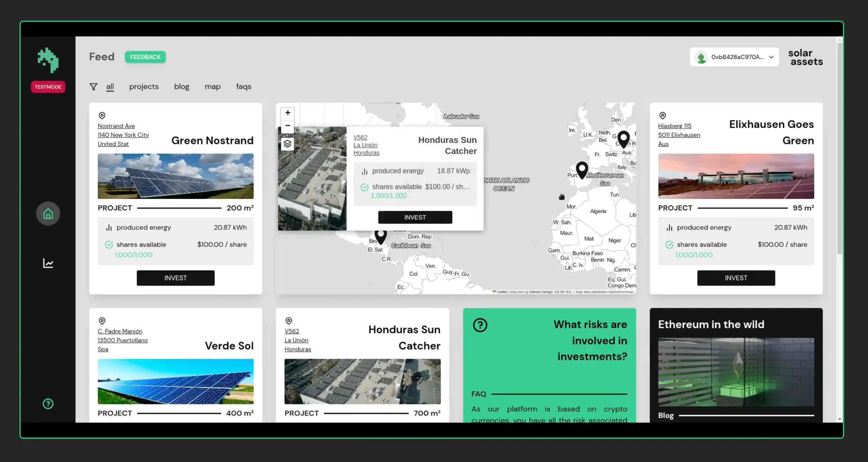Open the Hiasberg 115 address link

point(674,126)
